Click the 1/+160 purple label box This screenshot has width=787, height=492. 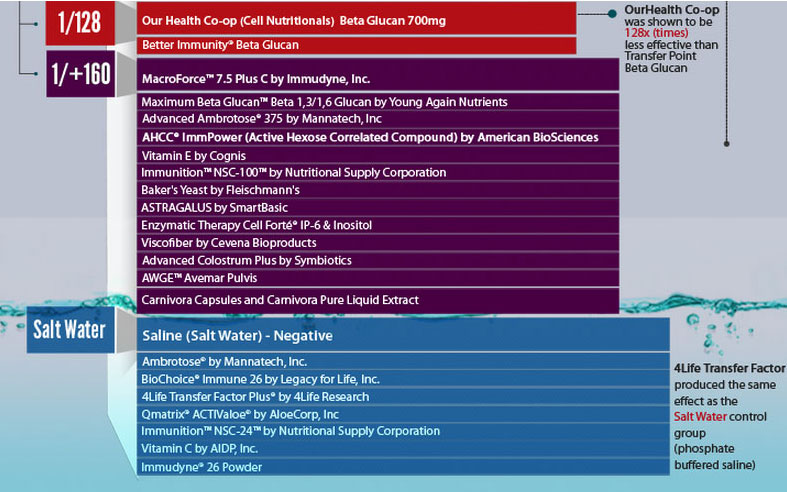pos(81,74)
